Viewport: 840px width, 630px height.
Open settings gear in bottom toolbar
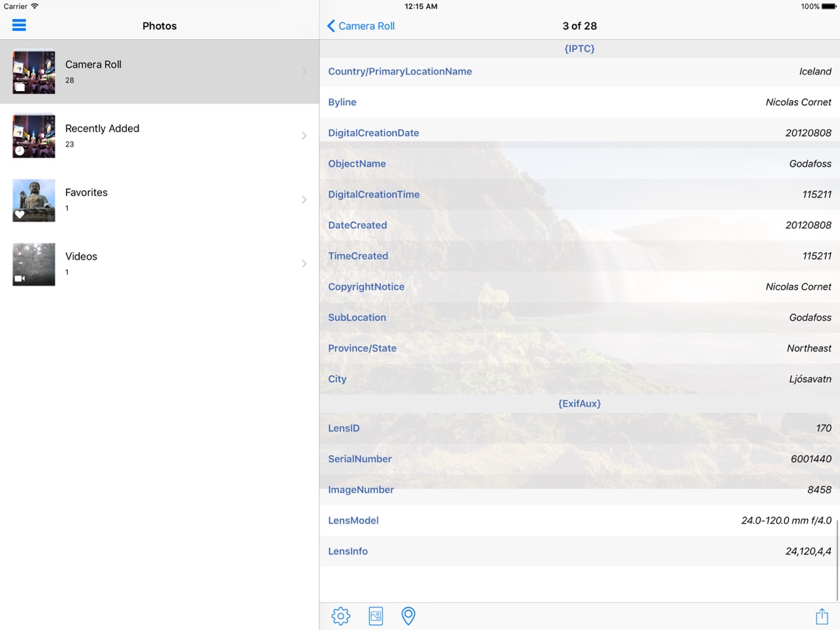coord(341,616)
